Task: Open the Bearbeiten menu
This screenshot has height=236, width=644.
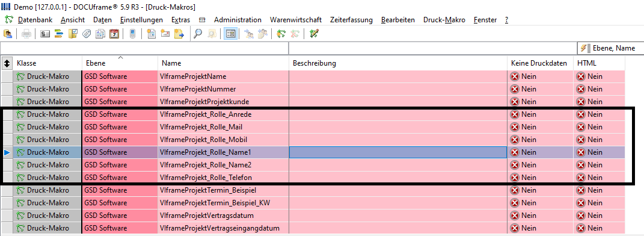Action: pyautogui.click(x=398, y=20)
